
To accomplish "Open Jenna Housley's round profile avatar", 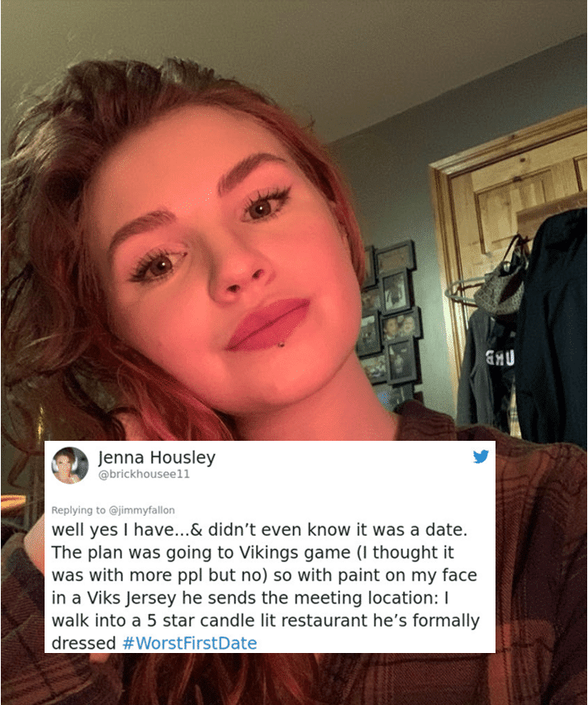I will click(69, 466).
